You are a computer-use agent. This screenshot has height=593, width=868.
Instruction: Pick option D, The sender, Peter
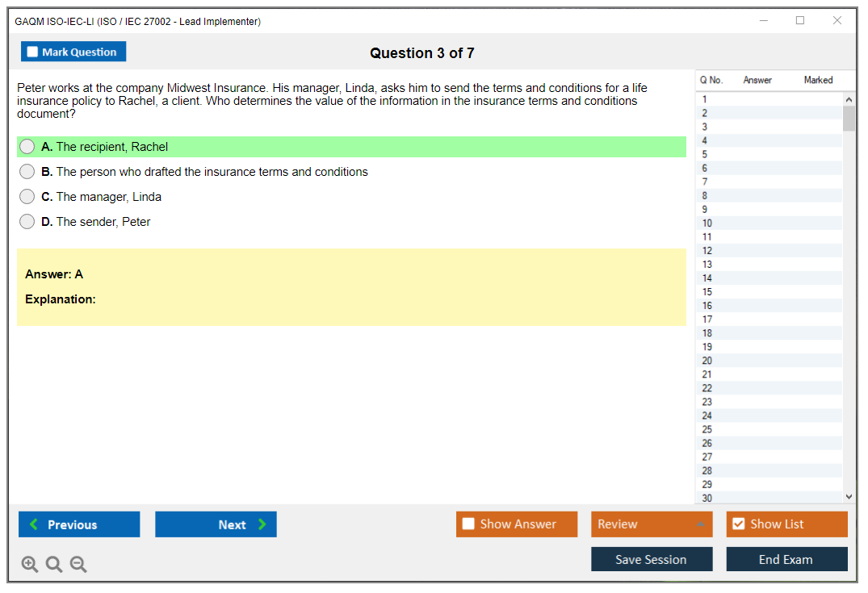tap(27, 222)
